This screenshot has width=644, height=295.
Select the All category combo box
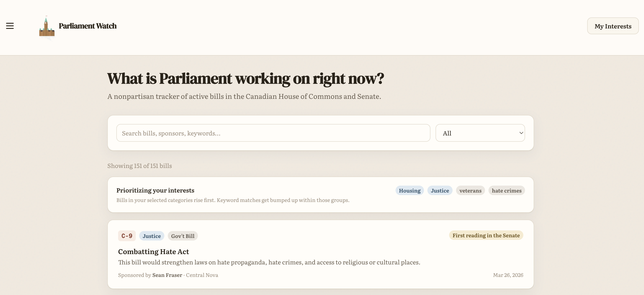coord(480,133)
